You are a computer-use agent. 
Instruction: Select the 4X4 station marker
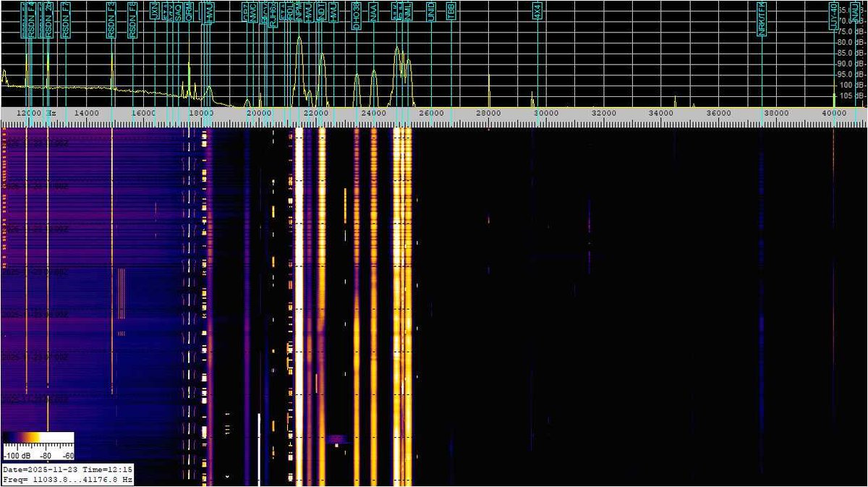pos(537,9)
